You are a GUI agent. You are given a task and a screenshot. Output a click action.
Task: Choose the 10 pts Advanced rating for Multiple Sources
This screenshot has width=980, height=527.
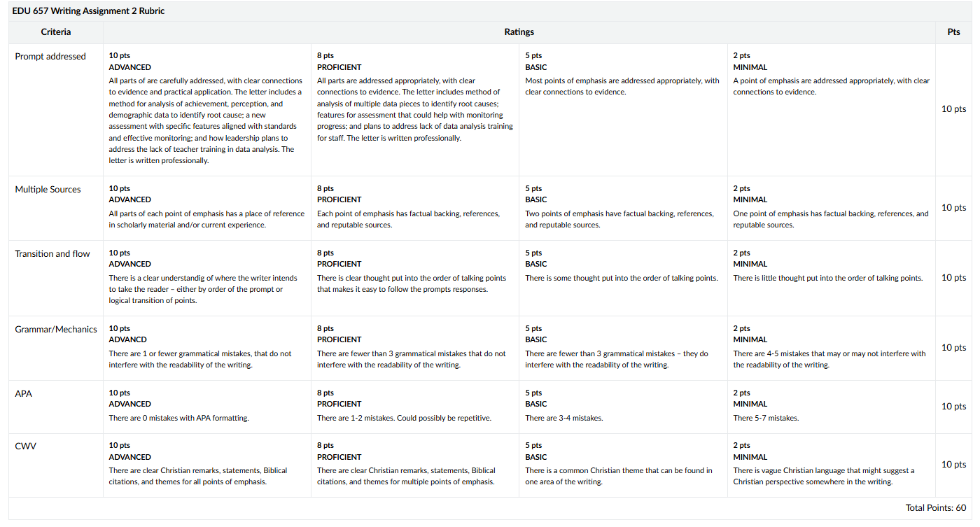[207, 208]
